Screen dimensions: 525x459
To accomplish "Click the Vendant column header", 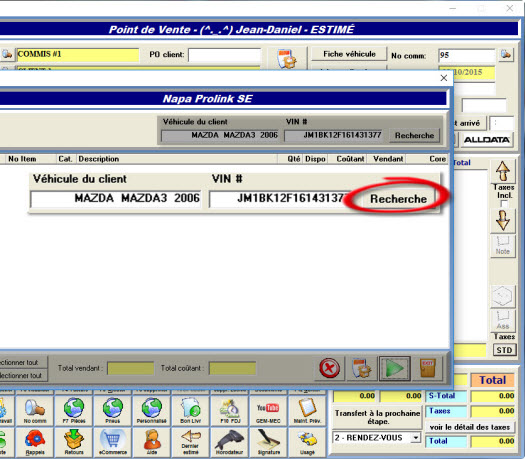I will pyautogui.click(x=386, y=159).
